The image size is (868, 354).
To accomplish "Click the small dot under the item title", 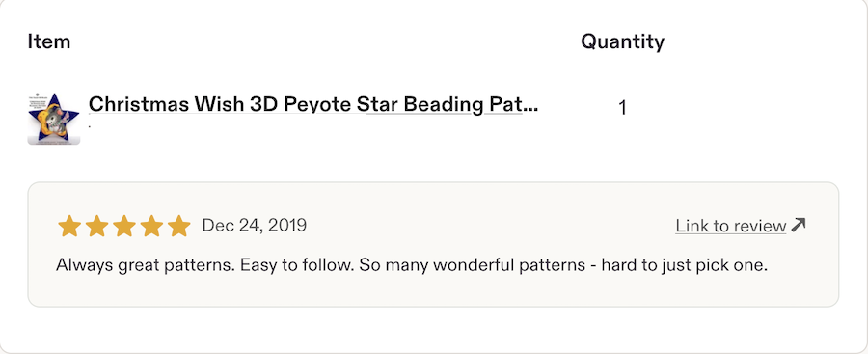I will point(90,127).
